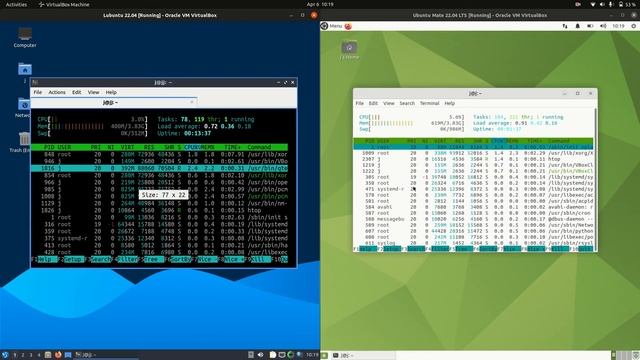Open the Ubuntu MATE Menu button
The height and width of the screenshot is (360, 640).
331,26
